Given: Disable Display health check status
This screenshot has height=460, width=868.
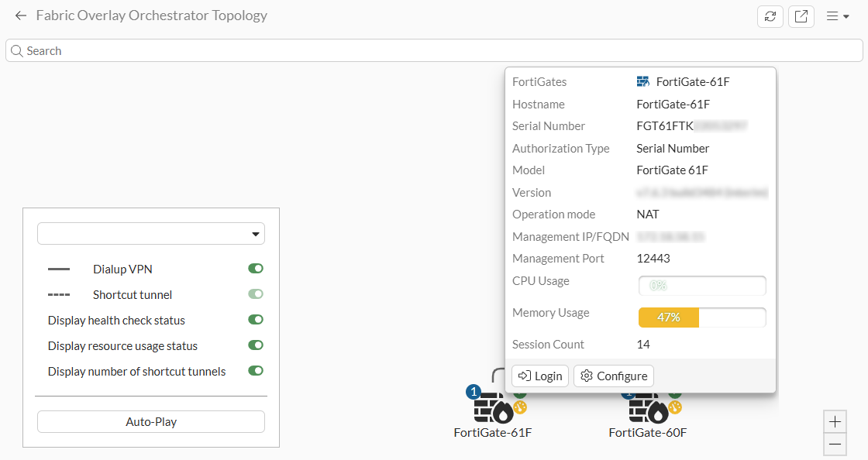Looking at the screenshot, I should click(x=256, y=320).
